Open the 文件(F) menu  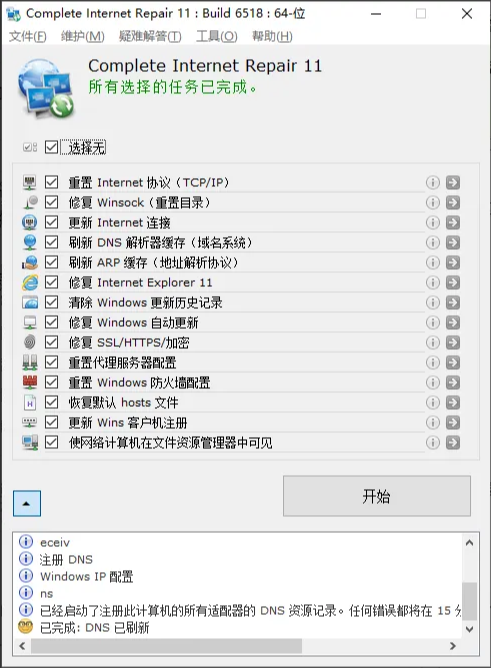click(x=28, y=36)
